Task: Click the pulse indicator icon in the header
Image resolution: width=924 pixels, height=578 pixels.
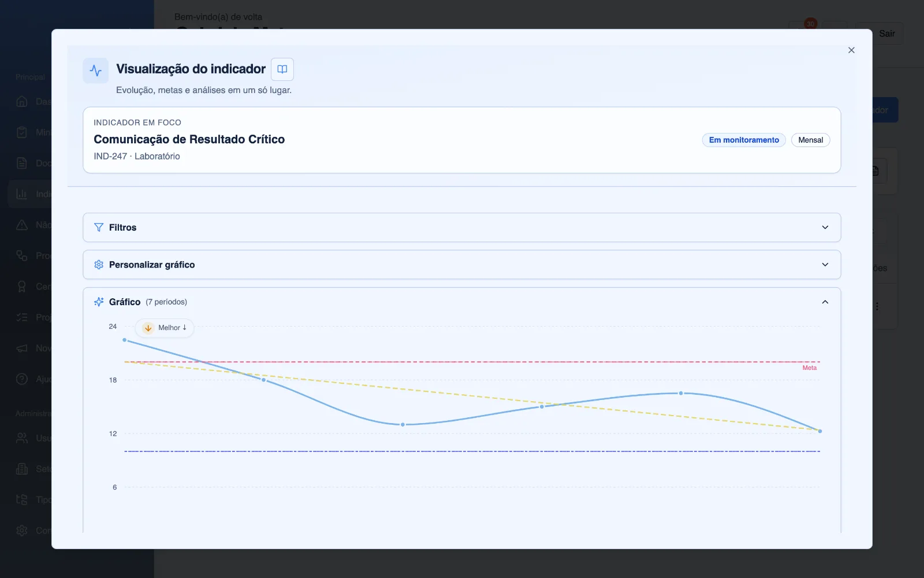Action: tap(96, 71)
